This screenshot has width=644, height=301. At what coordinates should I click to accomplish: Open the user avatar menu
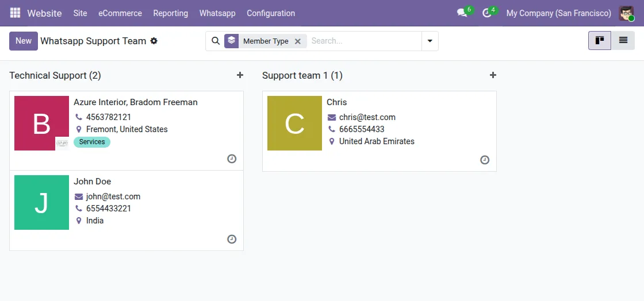click(x=626, y=13)
